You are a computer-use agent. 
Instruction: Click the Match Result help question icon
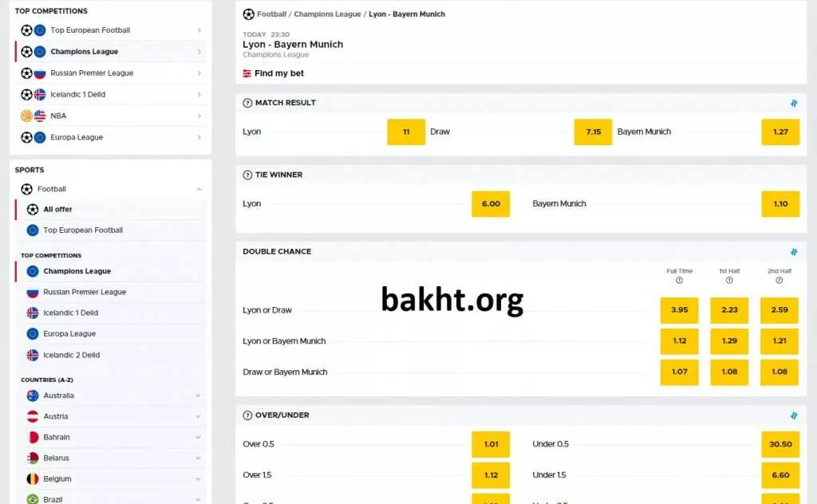247,103
